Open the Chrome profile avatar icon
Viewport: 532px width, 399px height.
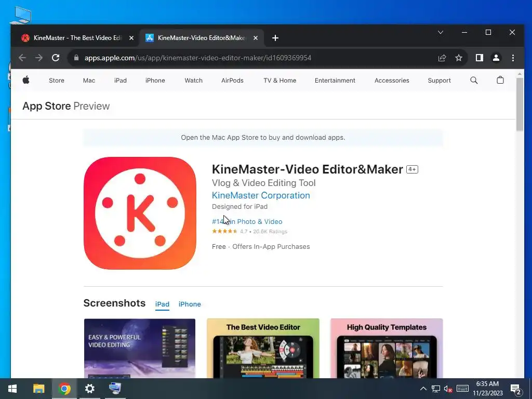click(496, 58)
